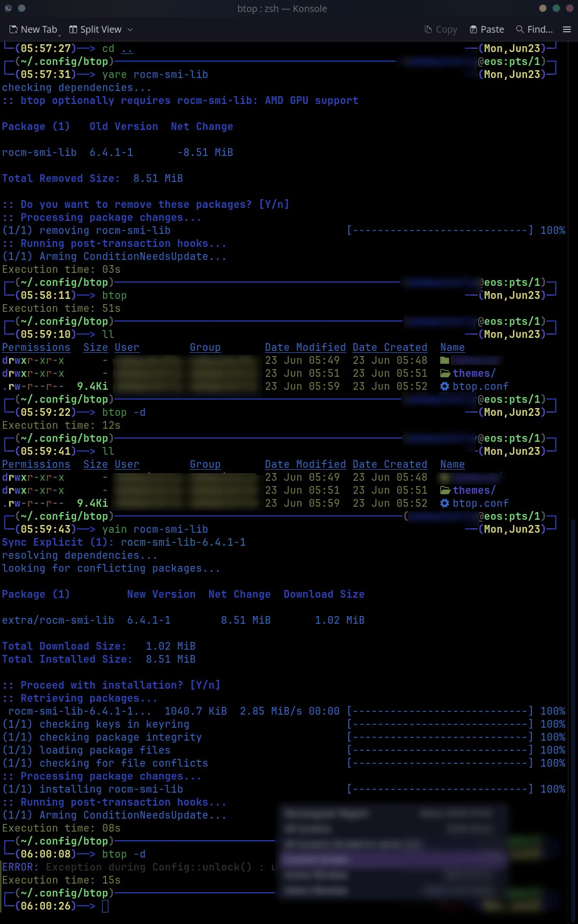This screenshot has height=924, width=578.
Task: Close the Konsole window
Action: [569, 8]
